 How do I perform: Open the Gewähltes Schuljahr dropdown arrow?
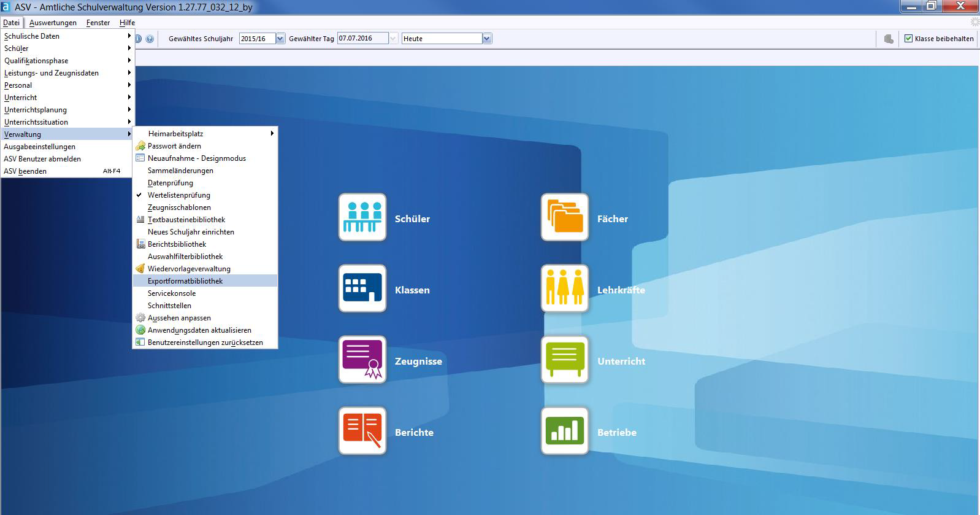coord(280,39)
